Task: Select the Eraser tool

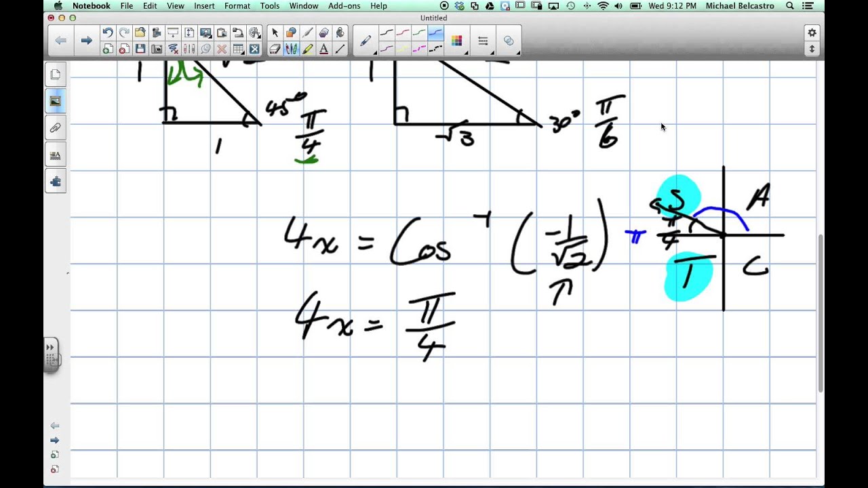Action: [275, 49]
